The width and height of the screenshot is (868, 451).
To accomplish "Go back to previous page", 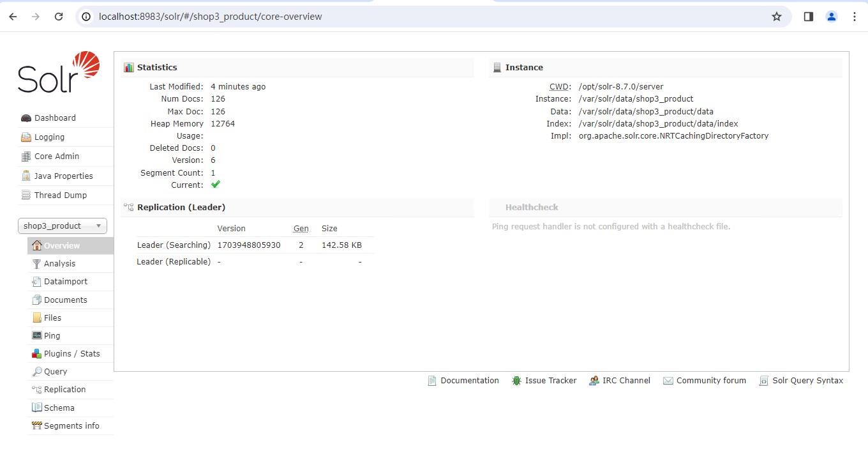I will click(x=13, y=17).
